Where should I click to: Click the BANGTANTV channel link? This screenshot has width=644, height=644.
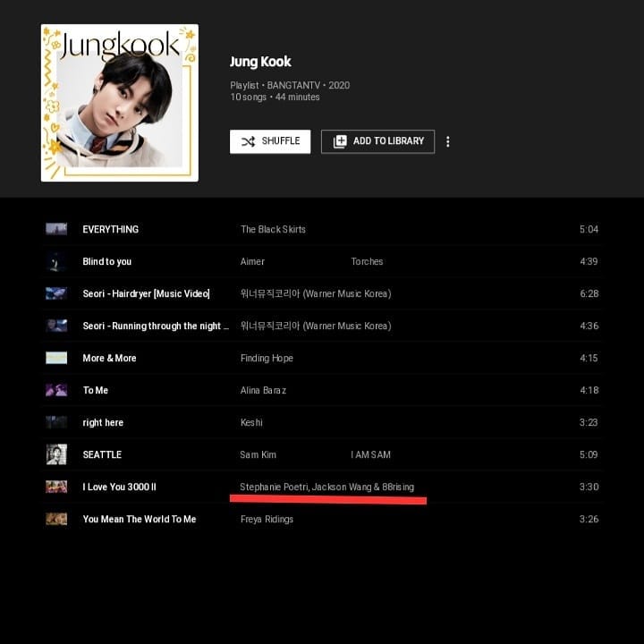[x=293, y=86]
